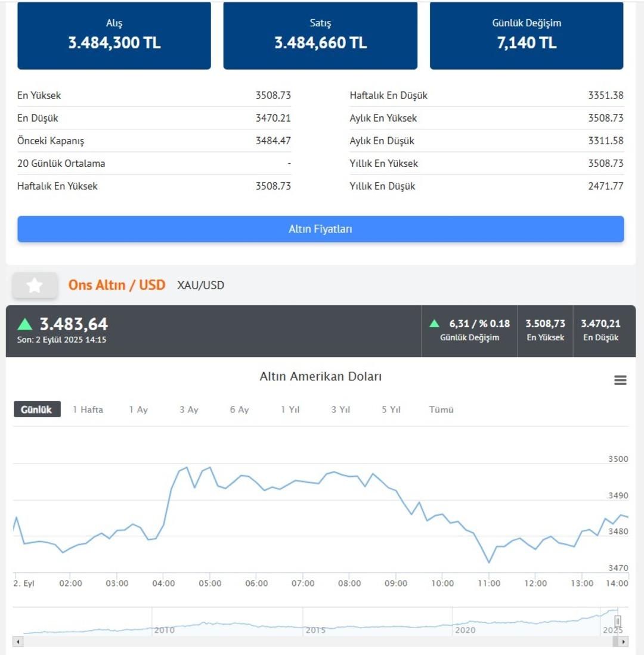This screenshot has height=655, width=644.
Task: Click the Yıllık En Düşük value 2471.77
Action: (606, 186)
